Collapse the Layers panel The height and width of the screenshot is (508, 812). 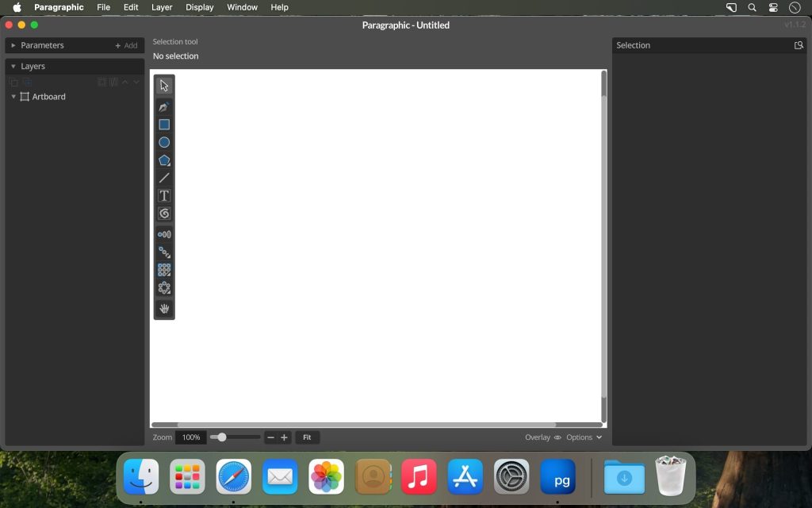[13, 67]
